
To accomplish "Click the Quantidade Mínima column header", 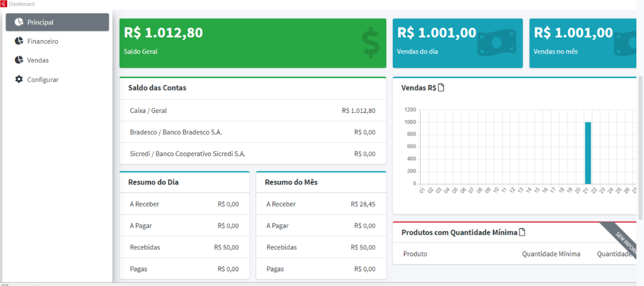I will click(x=551, y=253).
